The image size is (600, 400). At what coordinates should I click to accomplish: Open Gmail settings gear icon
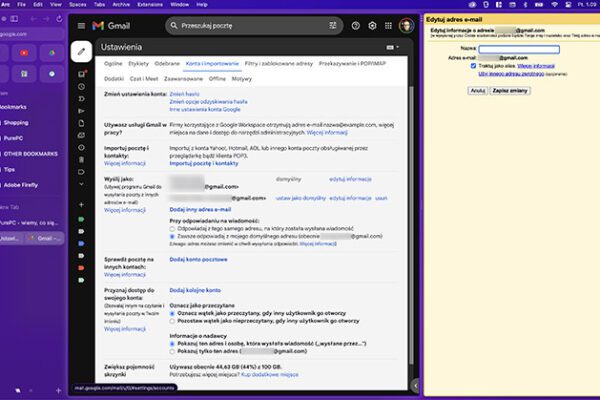click(372, 26)
